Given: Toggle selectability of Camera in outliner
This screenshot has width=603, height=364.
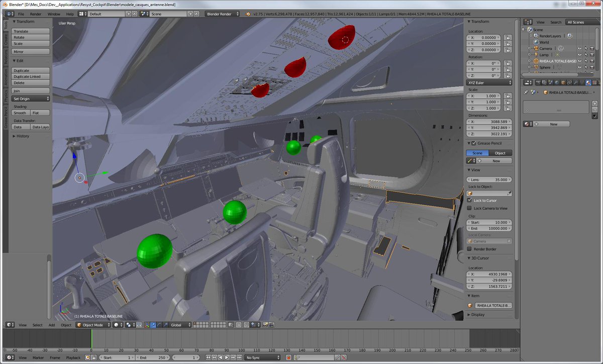Looking at the screenshot, I should point(586,49).
